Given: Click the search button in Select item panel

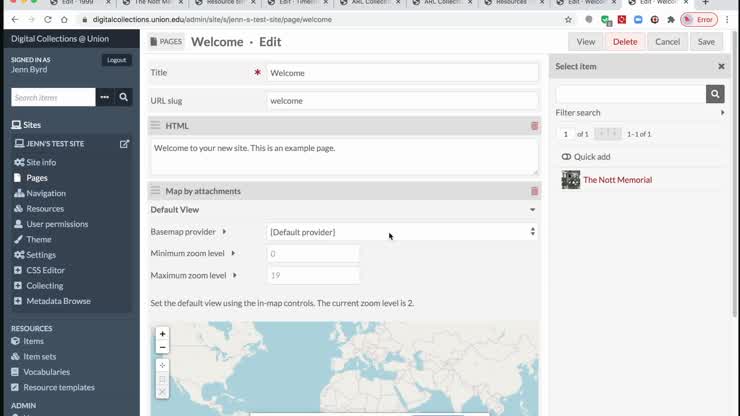Looking at the screenshot, I should (x=714, y=94).
